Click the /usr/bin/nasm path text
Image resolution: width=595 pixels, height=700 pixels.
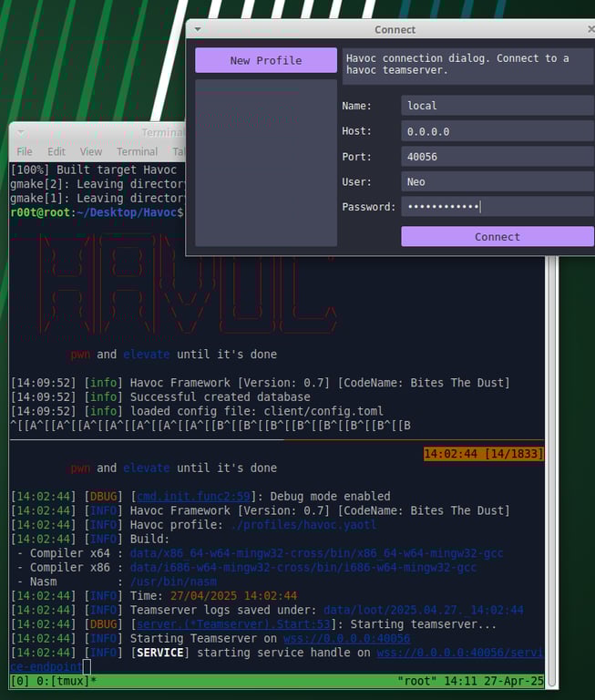(x=173, y=582)
